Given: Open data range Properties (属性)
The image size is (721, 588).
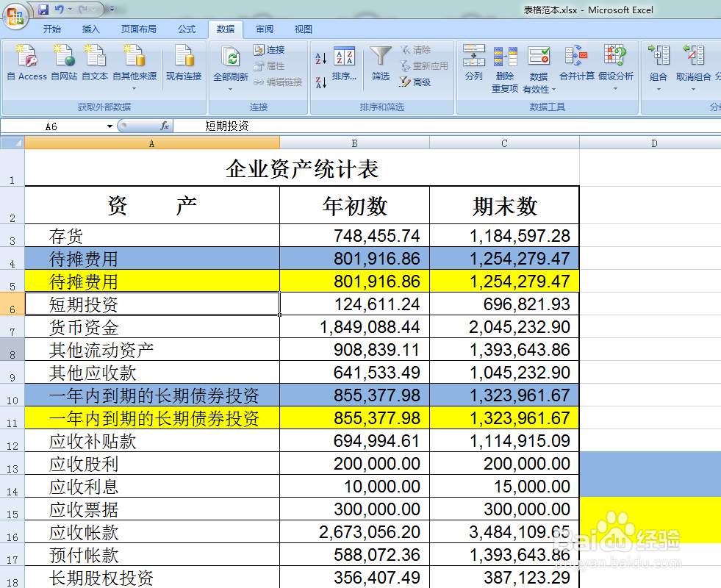Looking at the screenshot, I should [x=269, y=65].
